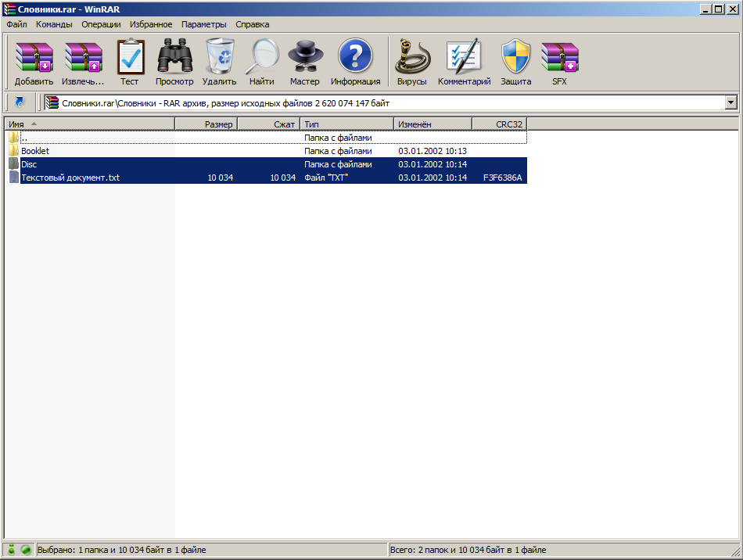Sort by Тип column header
Viewport: 743px width, 560px height.
coord(346,124)
